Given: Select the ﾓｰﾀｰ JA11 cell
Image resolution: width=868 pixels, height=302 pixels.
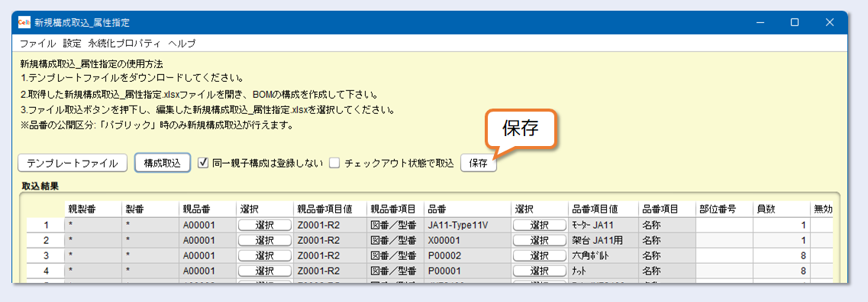Looking at the screenshot, I should point(603,225).
